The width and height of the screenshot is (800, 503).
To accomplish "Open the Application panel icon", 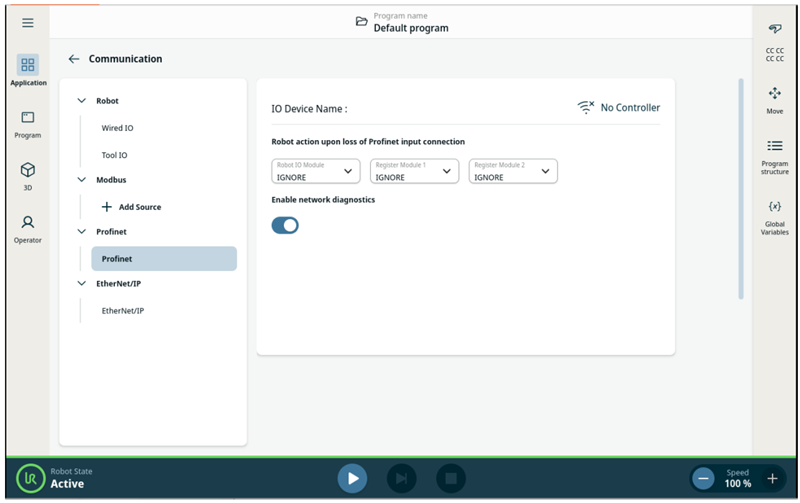I will point(28,66).
